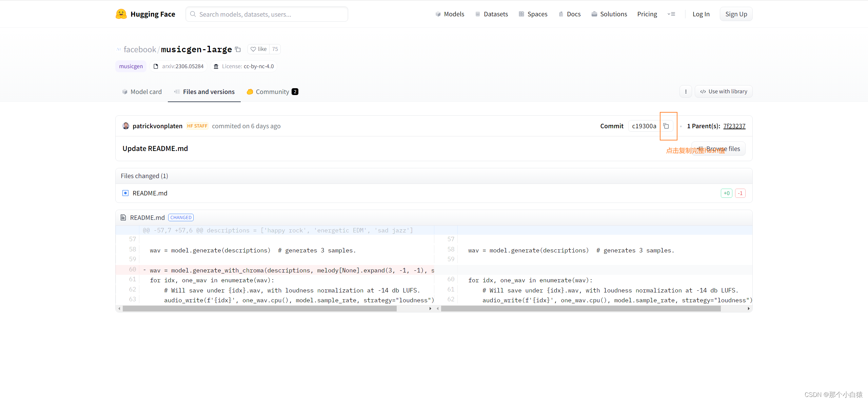Viewport: 868px width, 401px height.
Task: Copy the musicgen-large model name
Action: 238,50
